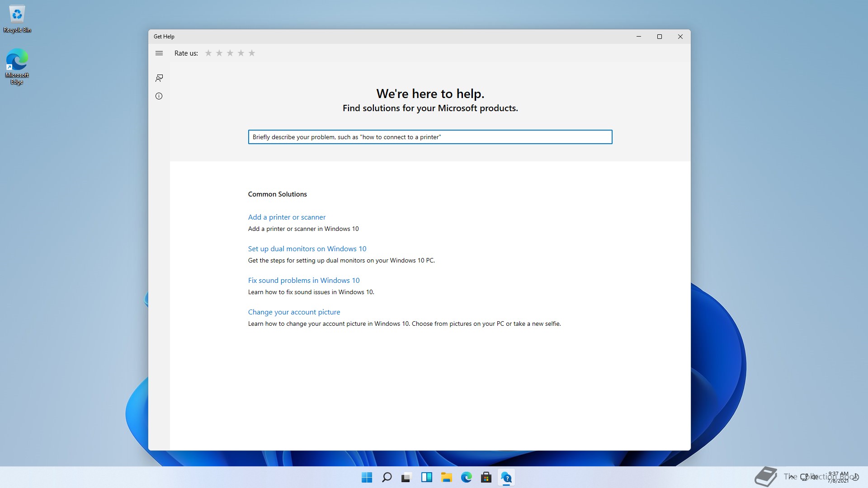Click 'Add a printer or scanner in Windows 10' description
Viewport: 868px width, 488px height.
(303, 229)
